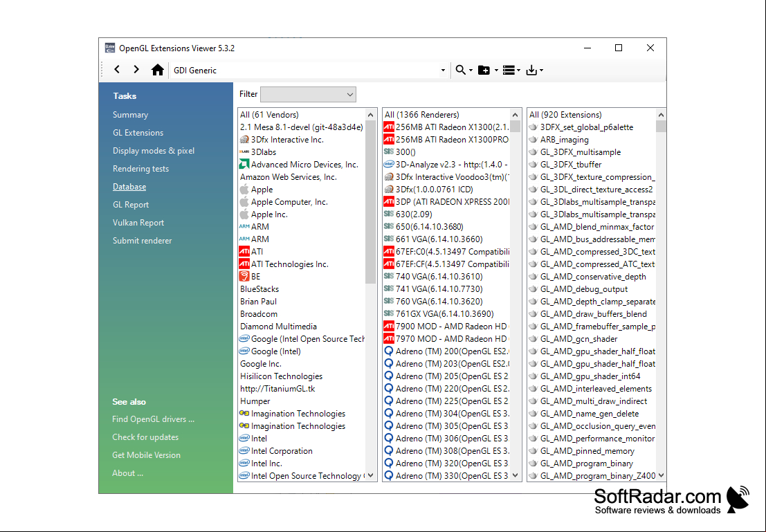
Task: Click the Advanced Micro Devices logo icon
Action: pos(244,164)
